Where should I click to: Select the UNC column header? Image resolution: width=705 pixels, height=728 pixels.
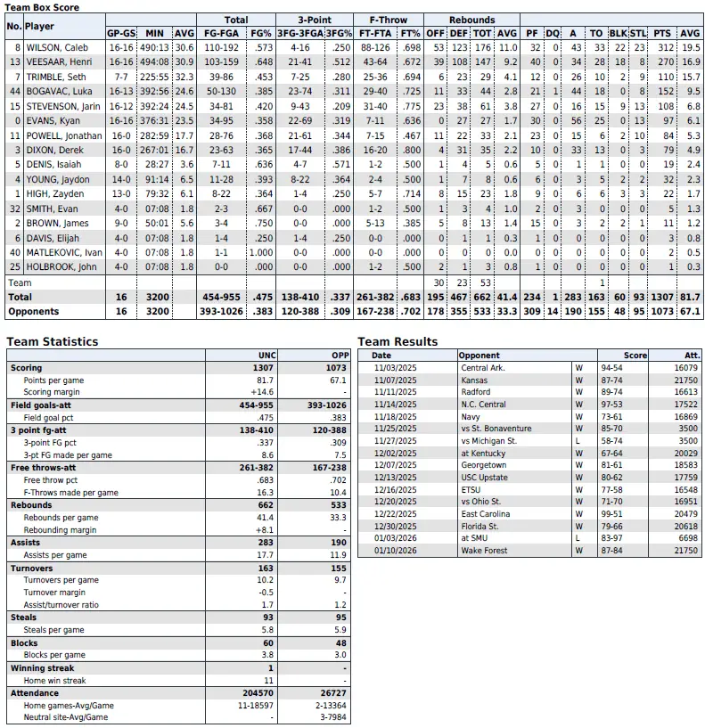(266, 355)
